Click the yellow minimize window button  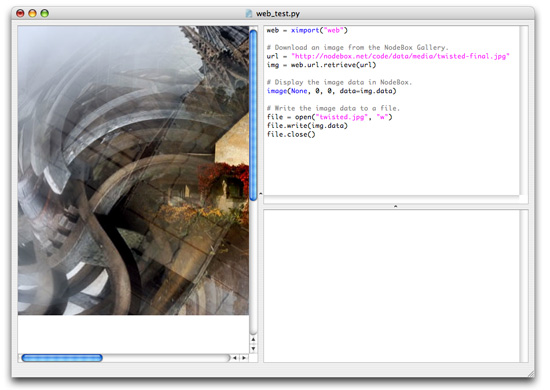pos(32,13)
